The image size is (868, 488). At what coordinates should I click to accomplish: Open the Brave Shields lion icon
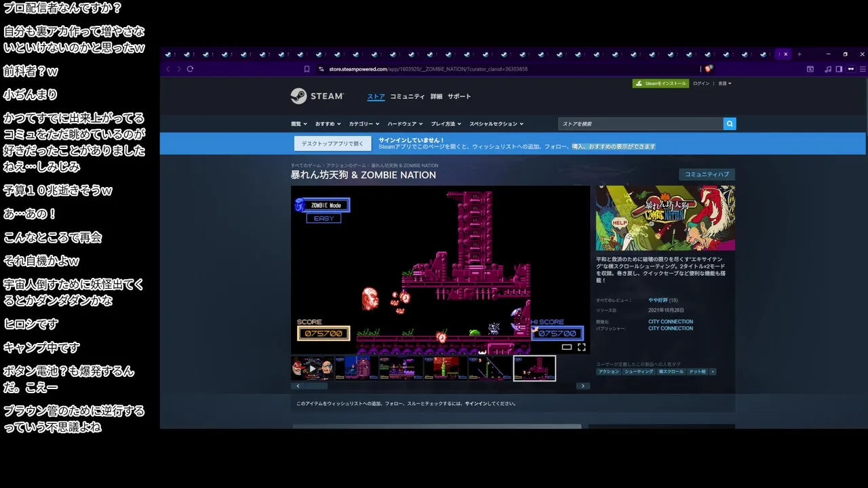tap(709, 69)
